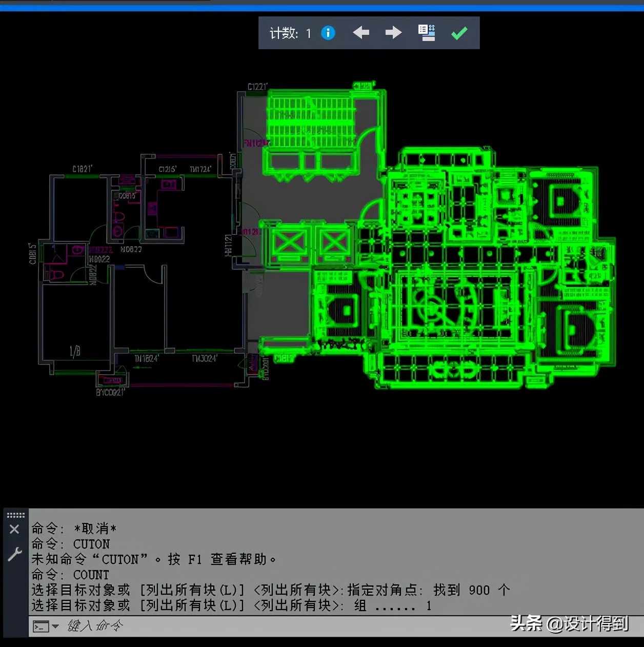This screenshot has width=644, height=647.
Task: Select the TM3024 door label
Action: [x=204, y=358]
